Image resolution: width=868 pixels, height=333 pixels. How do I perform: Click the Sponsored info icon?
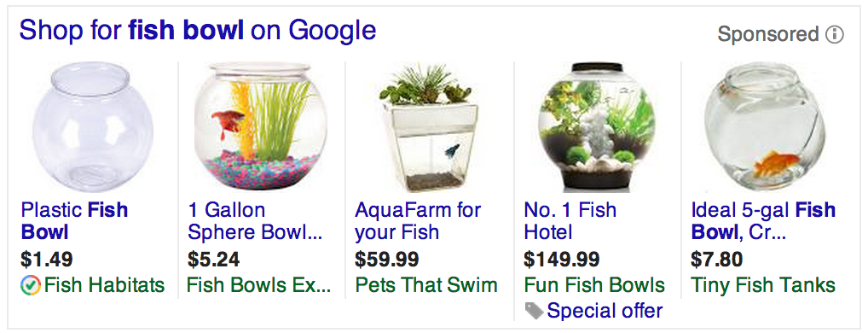(x=834, y=34)
